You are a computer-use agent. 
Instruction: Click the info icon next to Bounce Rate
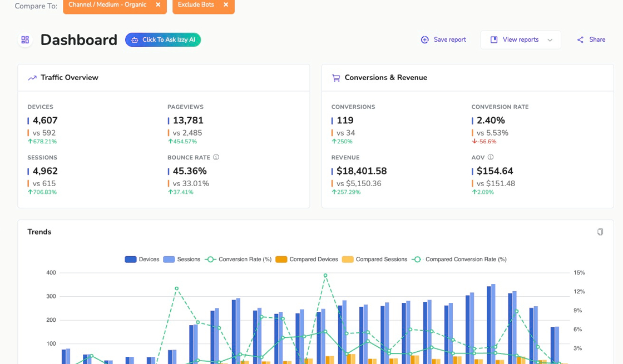216,157
